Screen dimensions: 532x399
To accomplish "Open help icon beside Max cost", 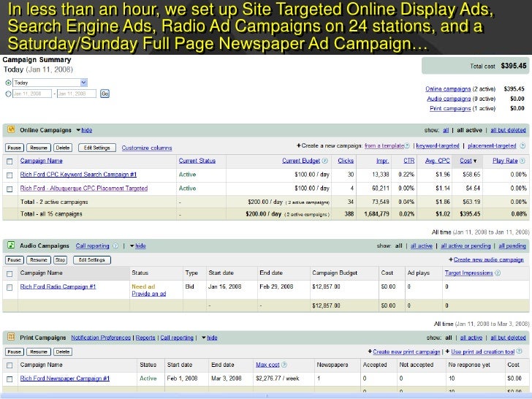I will (x=284, y=365).
